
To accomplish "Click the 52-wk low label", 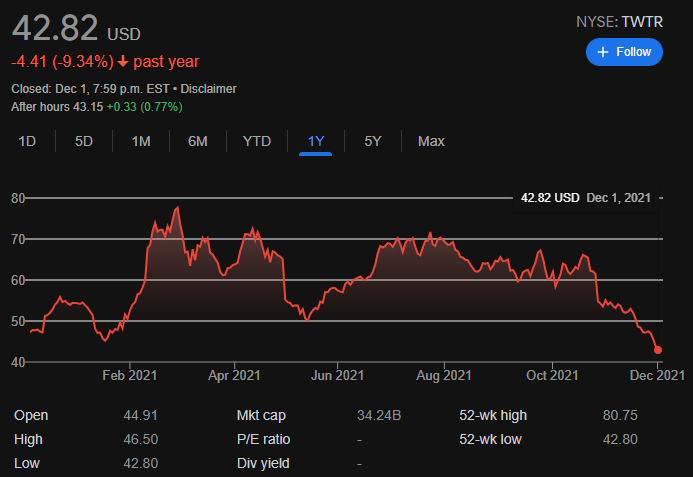I will click(490, 439).
